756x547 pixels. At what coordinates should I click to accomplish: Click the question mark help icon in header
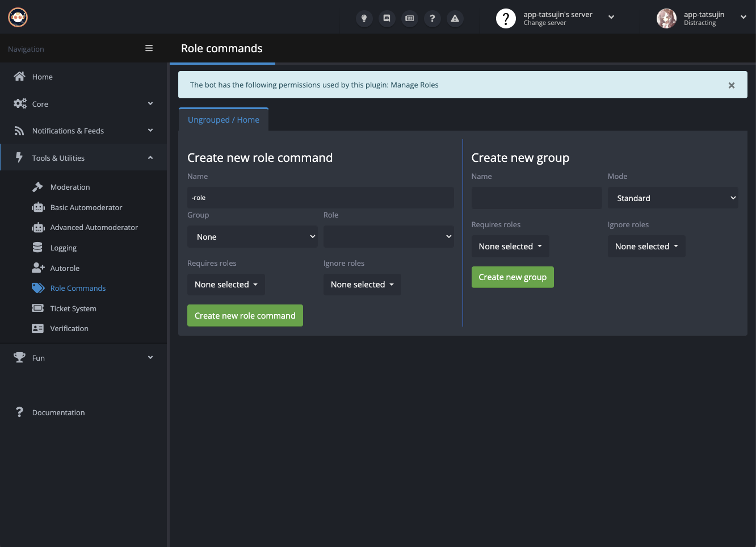432,18
